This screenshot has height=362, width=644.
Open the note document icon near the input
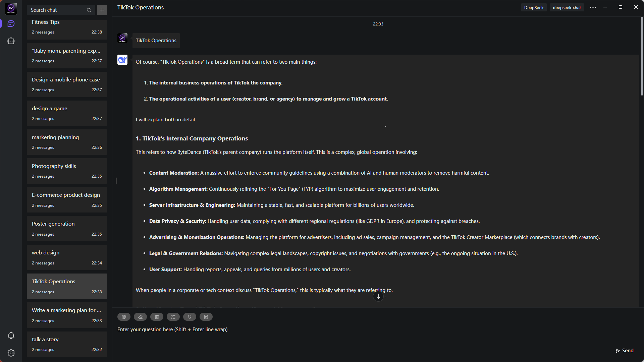coord(206,317)
